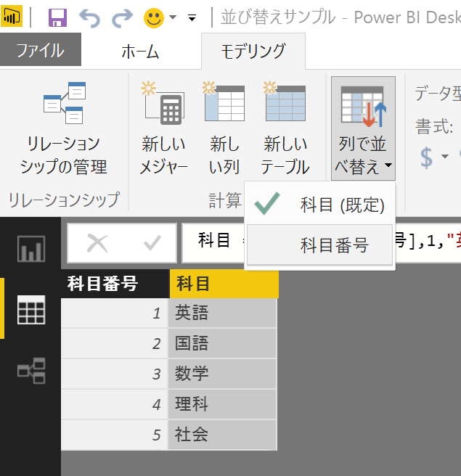Click the 科目番号 cell with value 3
This screenshot has width=461, height=476.
point(114,374)
